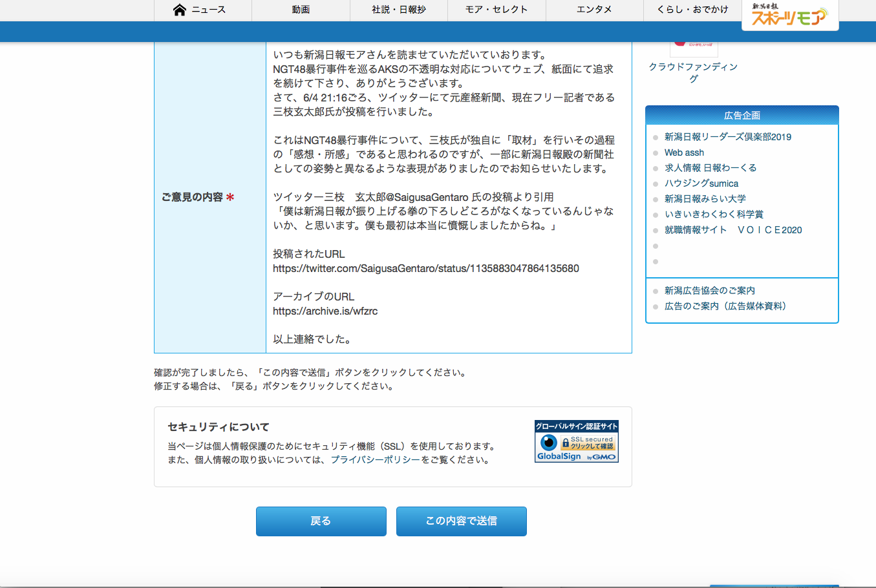Open the スポーツモア logo link

(790, 15)
